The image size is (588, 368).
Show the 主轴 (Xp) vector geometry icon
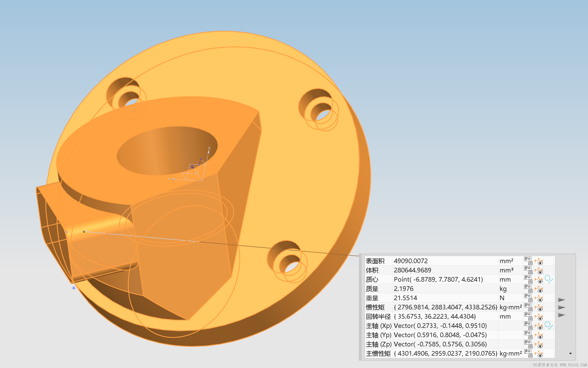[549, 326]
